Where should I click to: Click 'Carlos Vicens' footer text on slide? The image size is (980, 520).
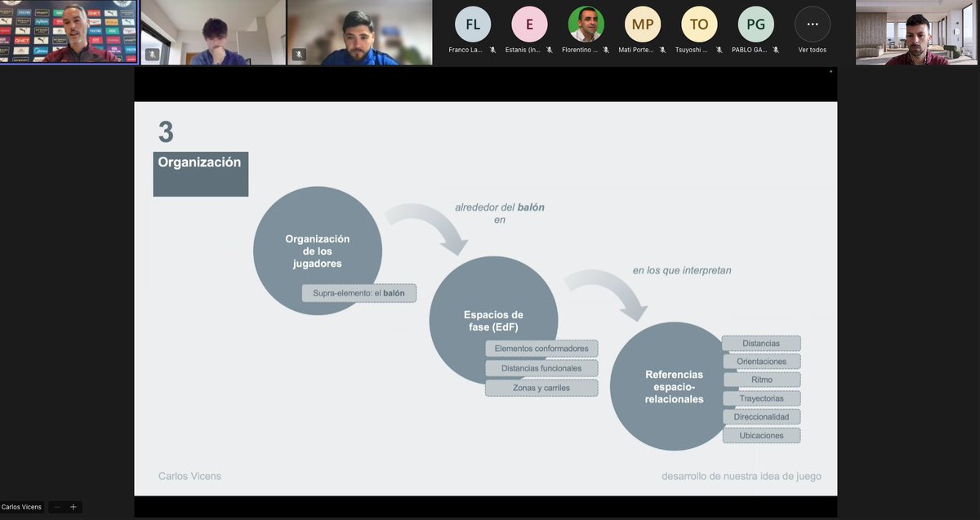pyautogui.click(x=189, y=476)
